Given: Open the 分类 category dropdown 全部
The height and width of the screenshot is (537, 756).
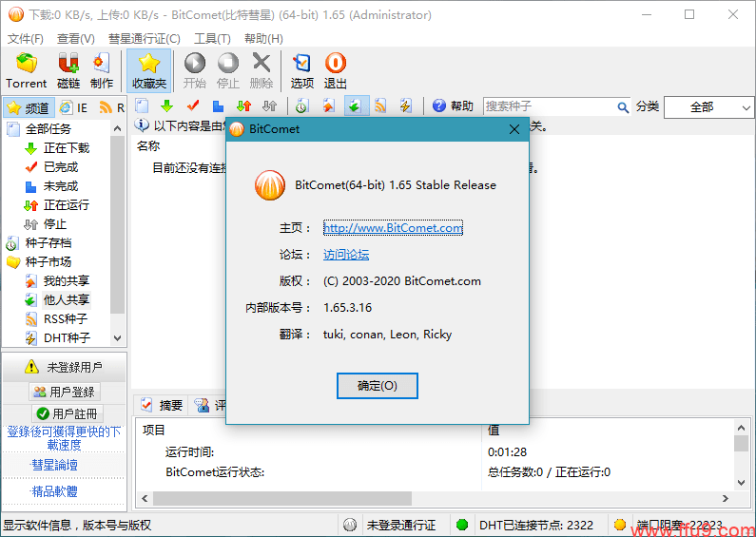Looking at the screenshot, I should [708, 107].
